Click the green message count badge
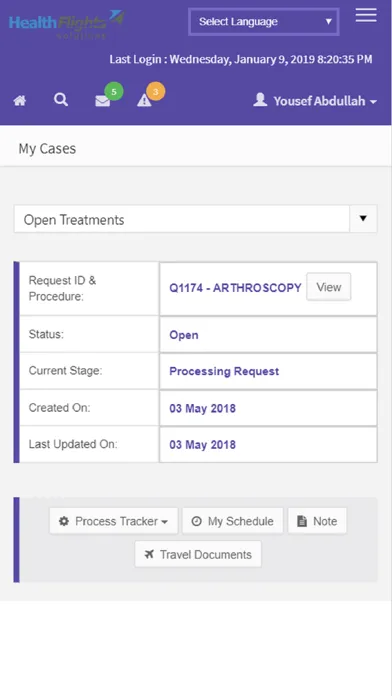This screenshot has height=696, width=392. [x=114, y=91]
